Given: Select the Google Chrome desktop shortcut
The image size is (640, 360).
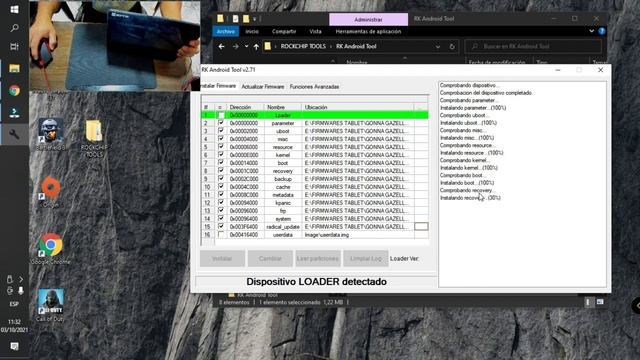Looking at the screenshot, I should (51, 249).
